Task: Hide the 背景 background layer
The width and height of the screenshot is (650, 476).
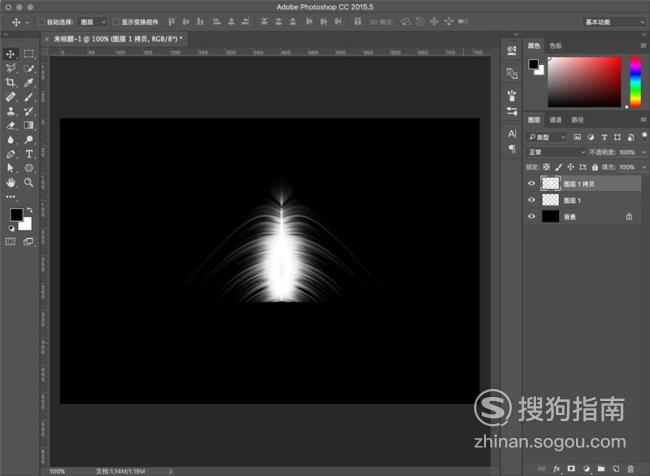Action: click(x=531, y=216)
